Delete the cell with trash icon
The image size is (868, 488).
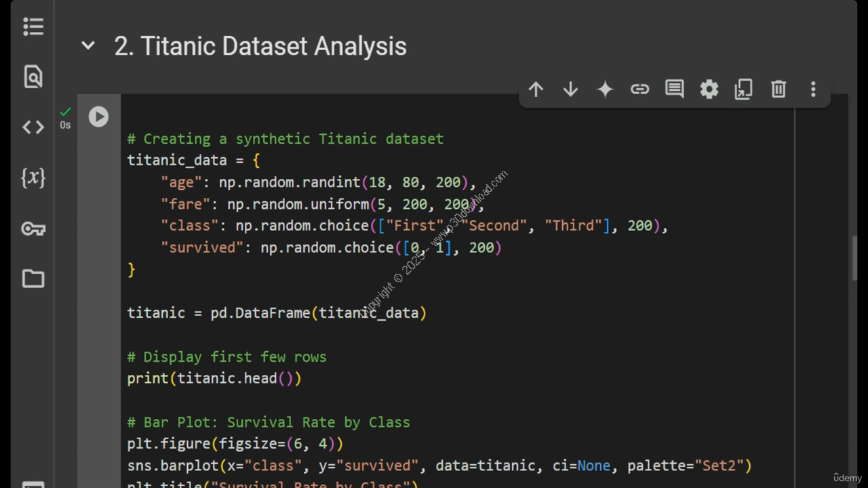point(778,89)
